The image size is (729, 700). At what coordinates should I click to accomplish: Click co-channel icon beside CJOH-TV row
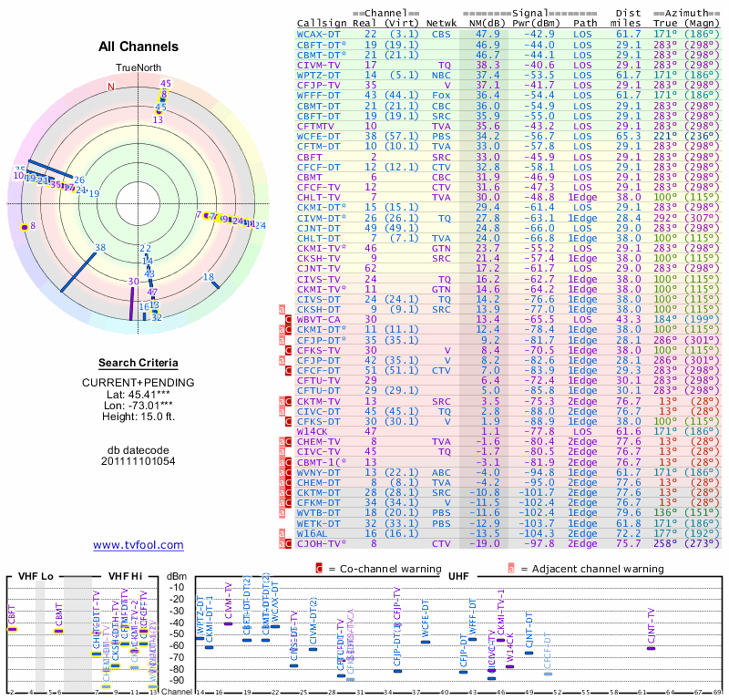tap(290, 544)
